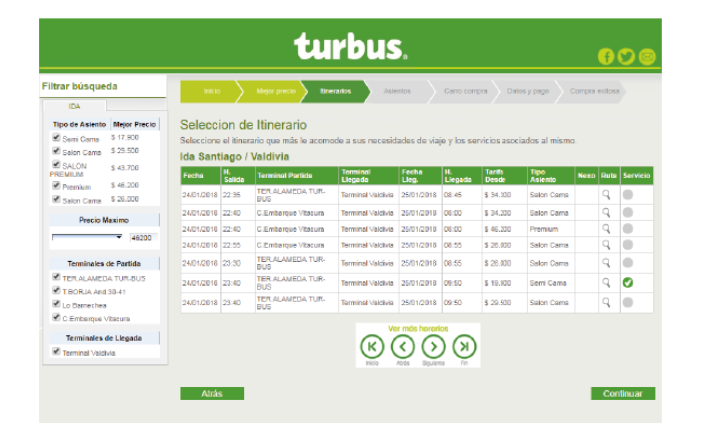Open the Turbus Facebook page icon
This screenshot has width=708, height=444.
tap(606, 56)
